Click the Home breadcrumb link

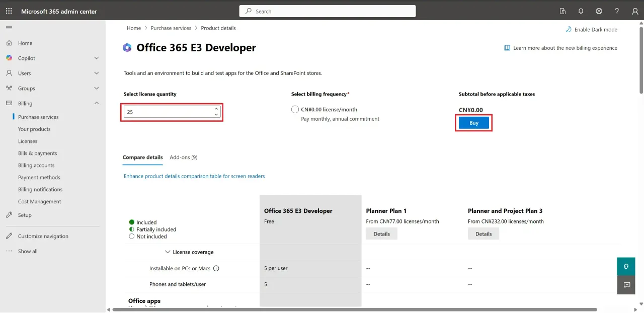[134, 28]
